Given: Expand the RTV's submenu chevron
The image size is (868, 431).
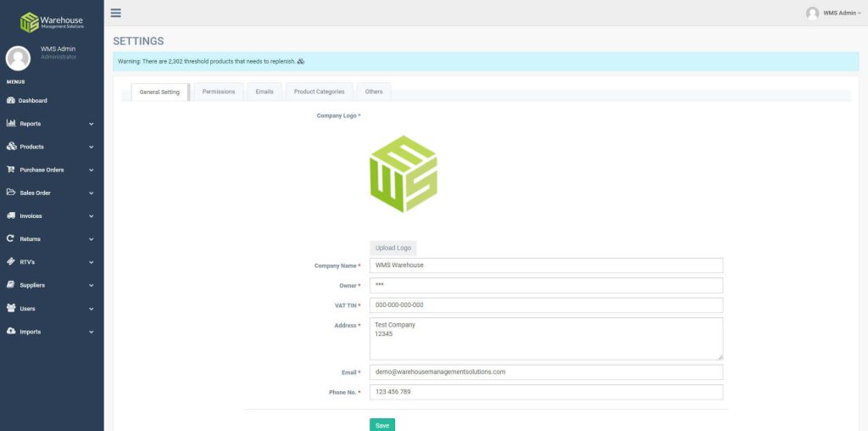Looking at the screenshot, I should [91, 262].
